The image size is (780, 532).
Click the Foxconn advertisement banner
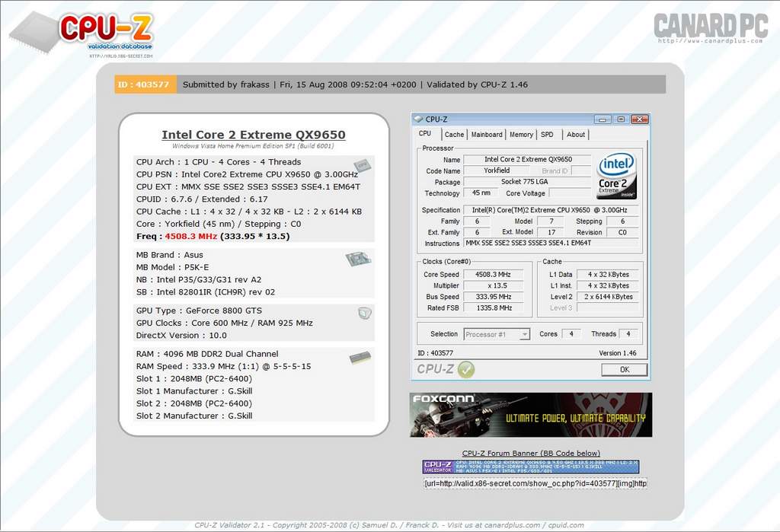coord(531,415)
